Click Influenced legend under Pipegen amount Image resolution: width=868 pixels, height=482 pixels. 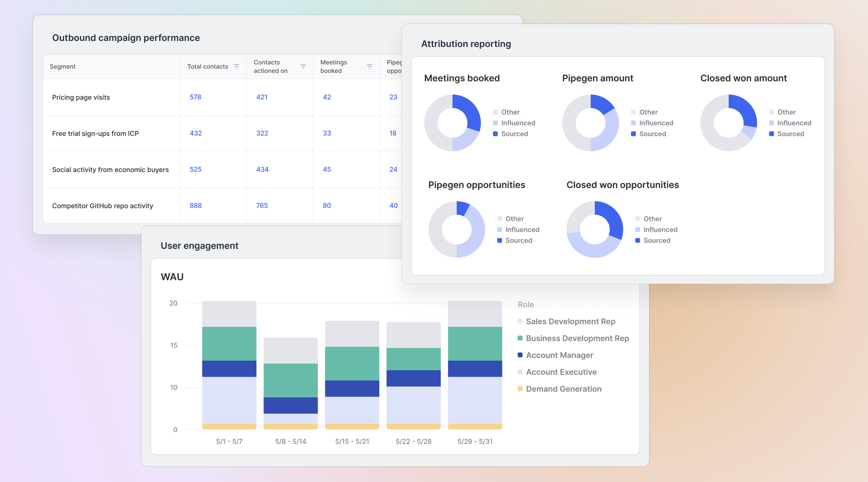click(x=656, y=123)
